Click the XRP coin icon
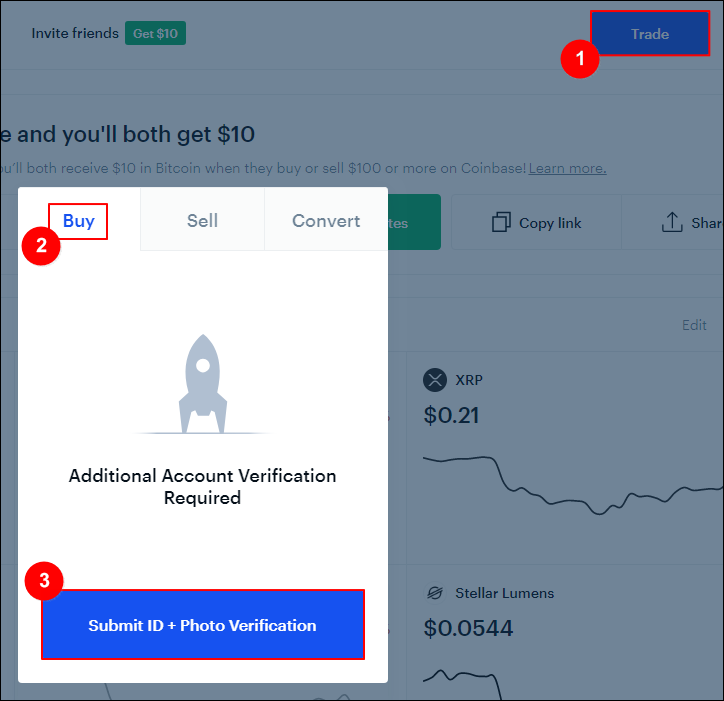Screen dimensions: 724x701 tap(435, 380)
